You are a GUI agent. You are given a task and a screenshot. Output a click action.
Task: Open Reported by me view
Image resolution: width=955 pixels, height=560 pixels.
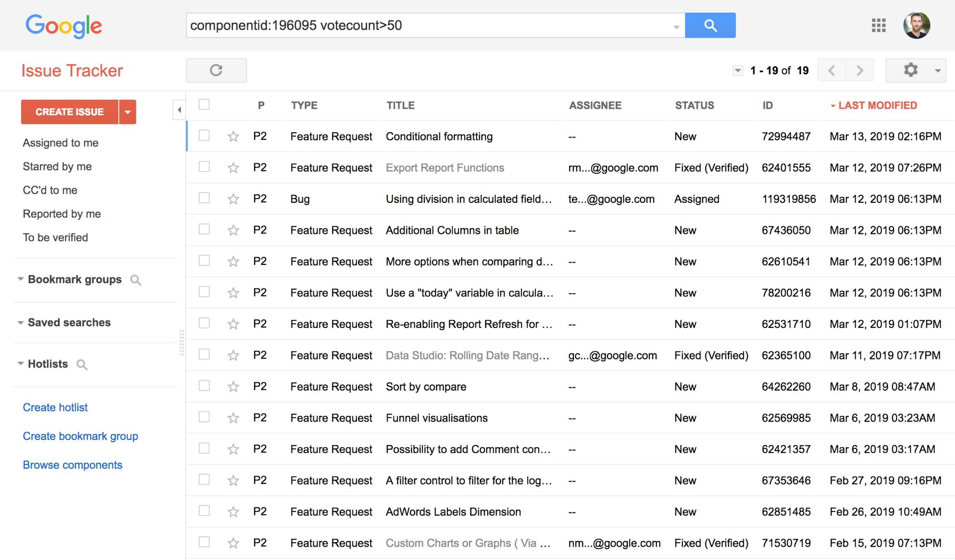[62, 214]
